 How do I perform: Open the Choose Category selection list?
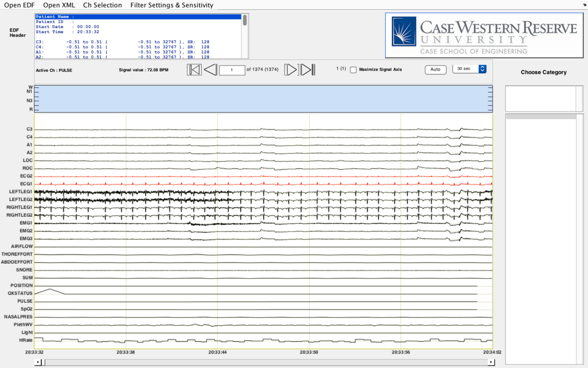(543, 98)
